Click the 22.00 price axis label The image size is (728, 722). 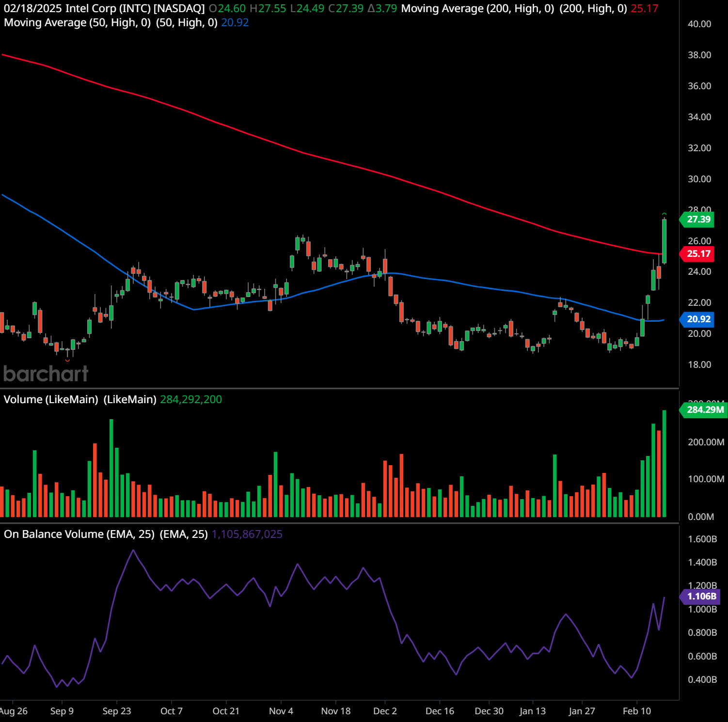click(699, 303)
